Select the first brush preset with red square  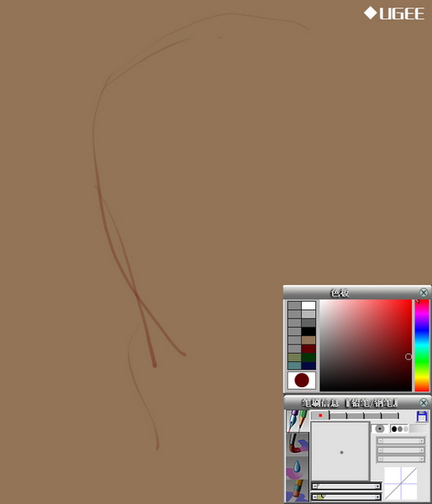[320, 415]
